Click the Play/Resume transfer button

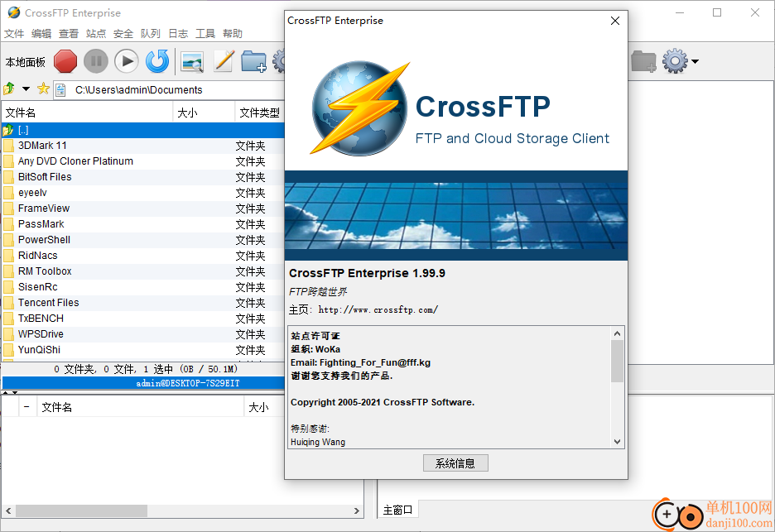(x=127, y=61)
